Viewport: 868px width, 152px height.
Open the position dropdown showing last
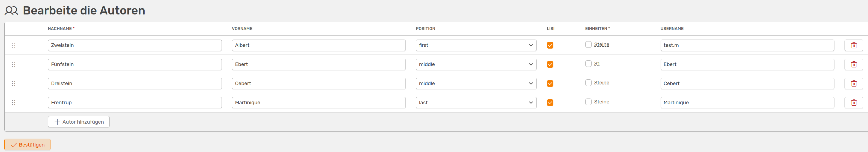pyautogui.click(x=476, y=102)
